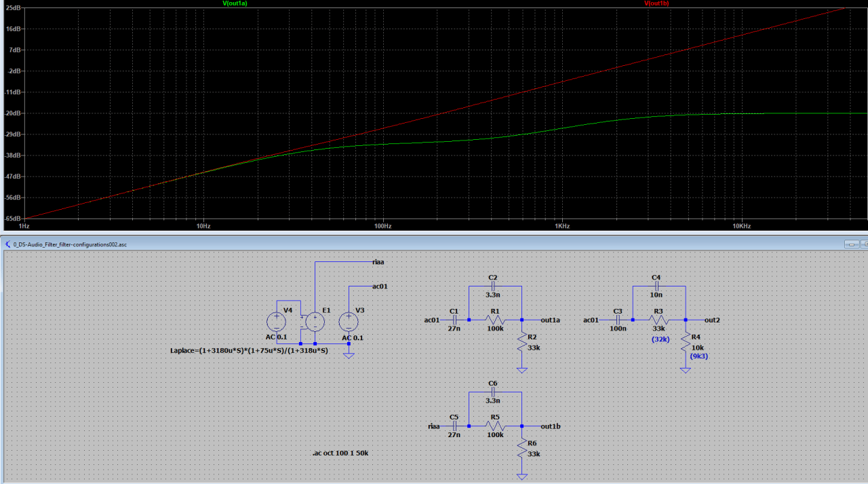Click the ground symbol below R4

pos(686,369)
